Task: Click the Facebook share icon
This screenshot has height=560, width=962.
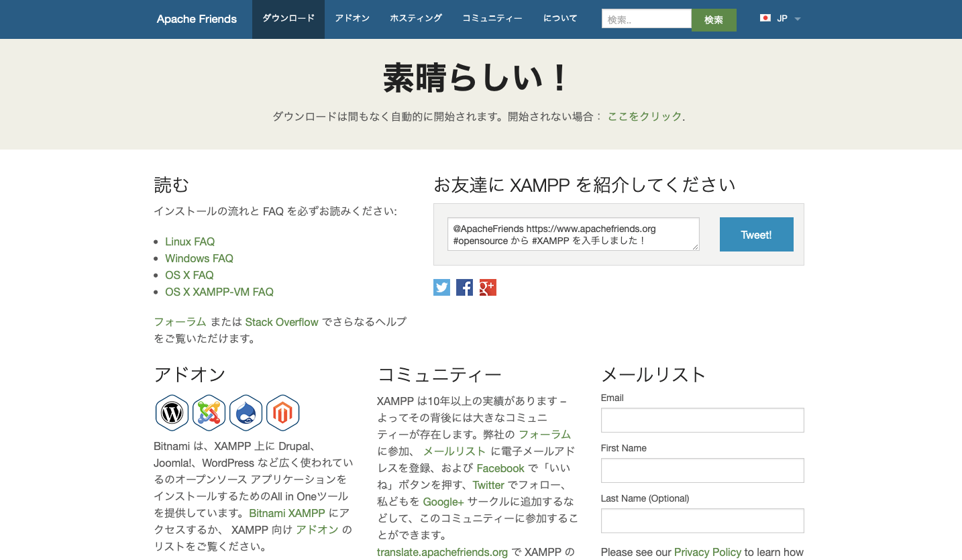Action: click(x=464, y=288)
